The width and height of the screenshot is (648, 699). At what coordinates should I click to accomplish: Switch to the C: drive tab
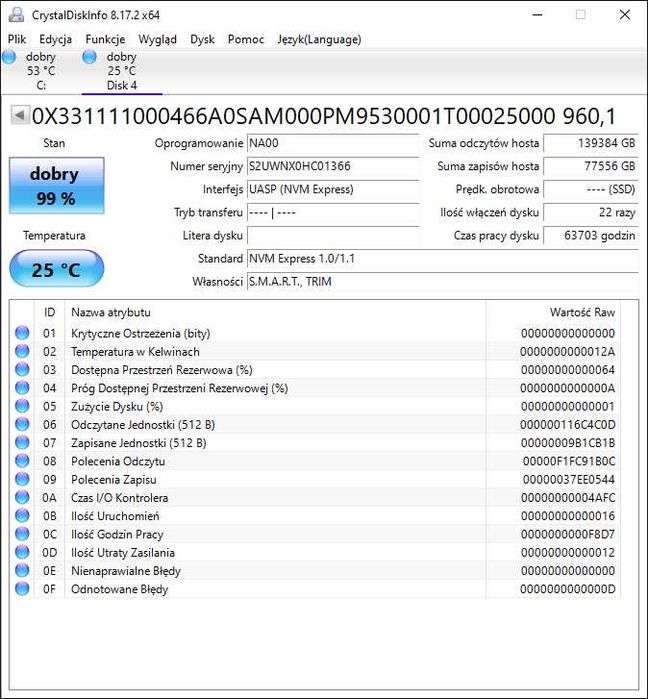click(41, 71)
